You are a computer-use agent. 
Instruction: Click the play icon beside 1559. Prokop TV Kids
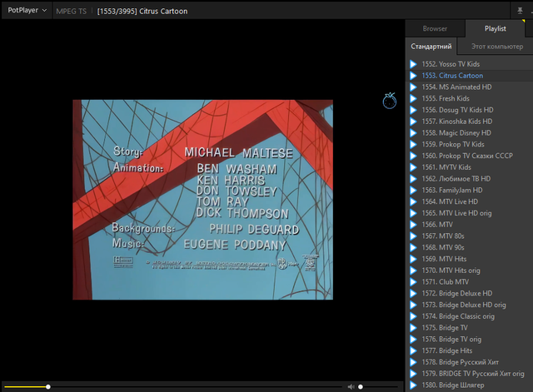pyautogui.click(x=413, y=144)
